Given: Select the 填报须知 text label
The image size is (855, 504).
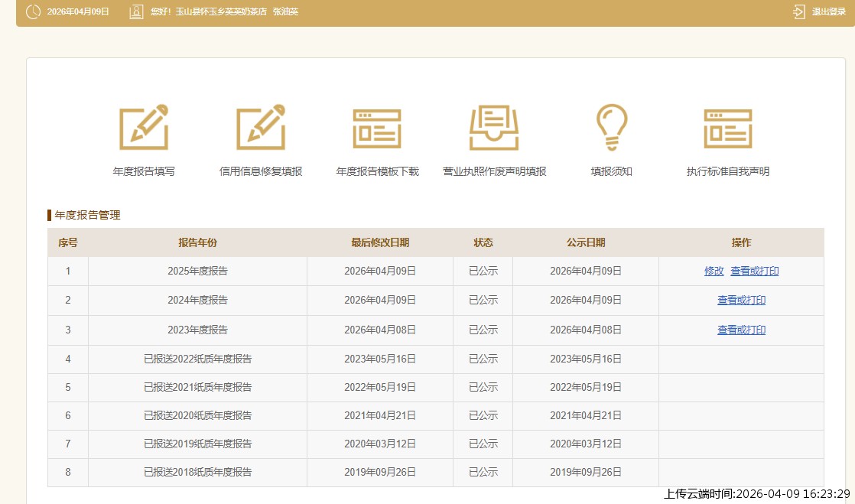Looking at the screenshot, I should coord(611,171).
